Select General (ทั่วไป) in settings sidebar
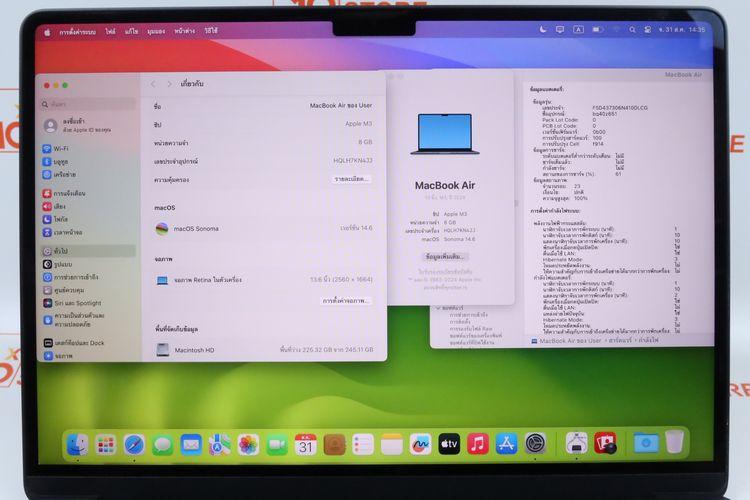Viewport: 750px width, 500px height. point(88,251)
